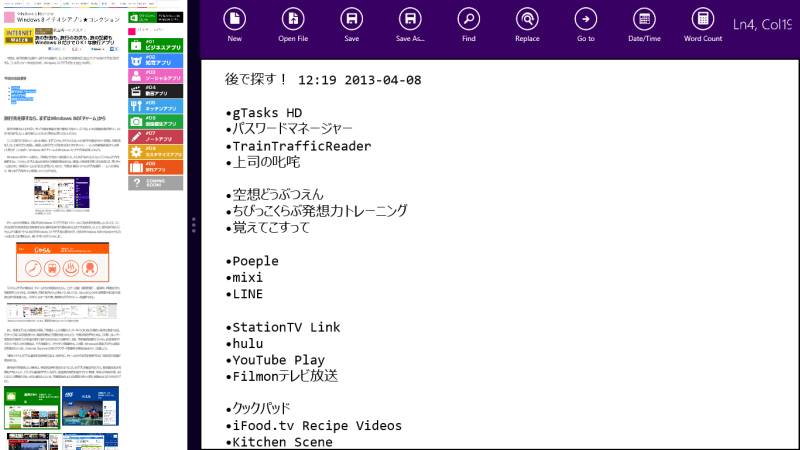Open the #08 gear customize apps category

pyautogui.click(x=155, y=151)
